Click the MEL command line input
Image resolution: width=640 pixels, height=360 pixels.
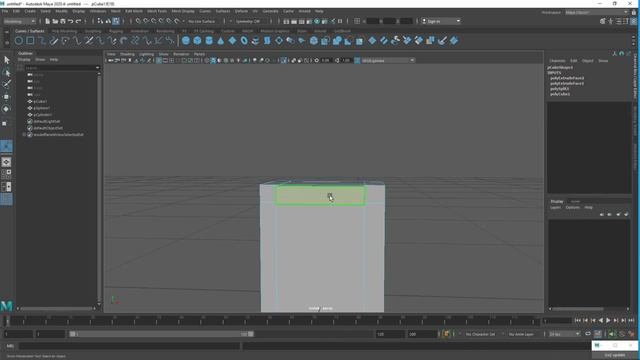click(129, 346)
